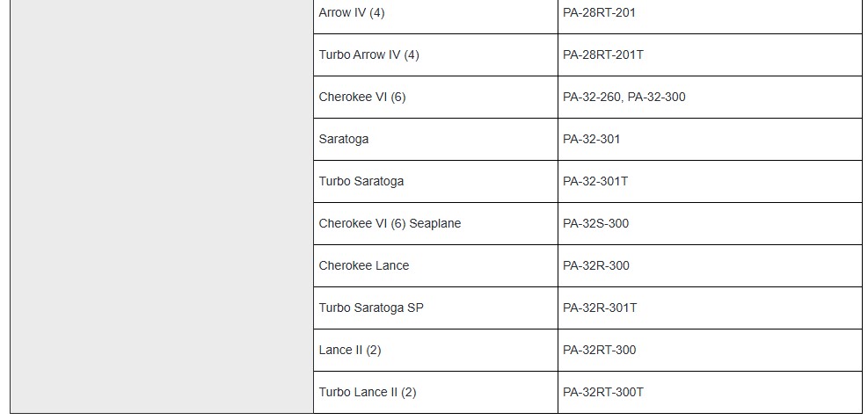Click the Lance II (2) cell
The image size is (868, 420).
(x=350, y=350)
